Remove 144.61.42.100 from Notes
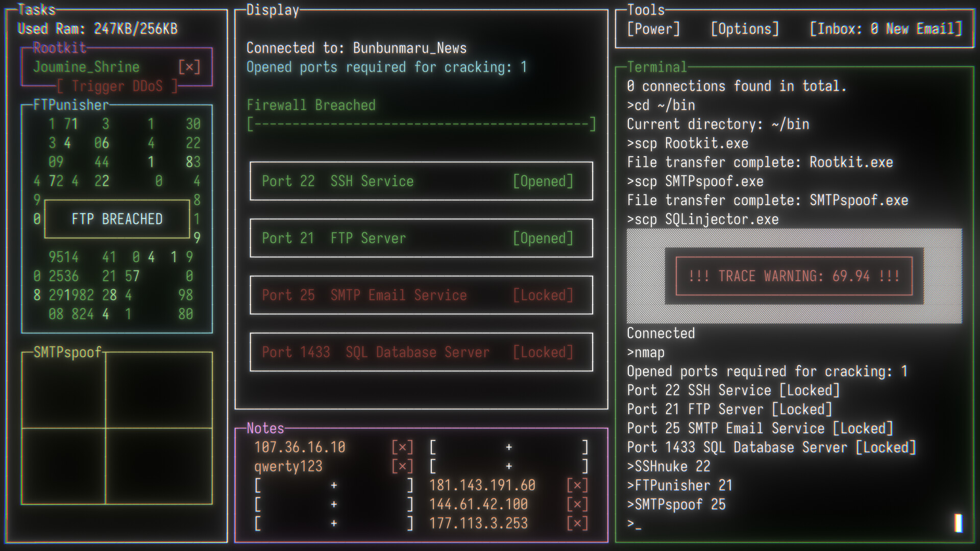This screenshot has width=980, height=551. [576, 504]
